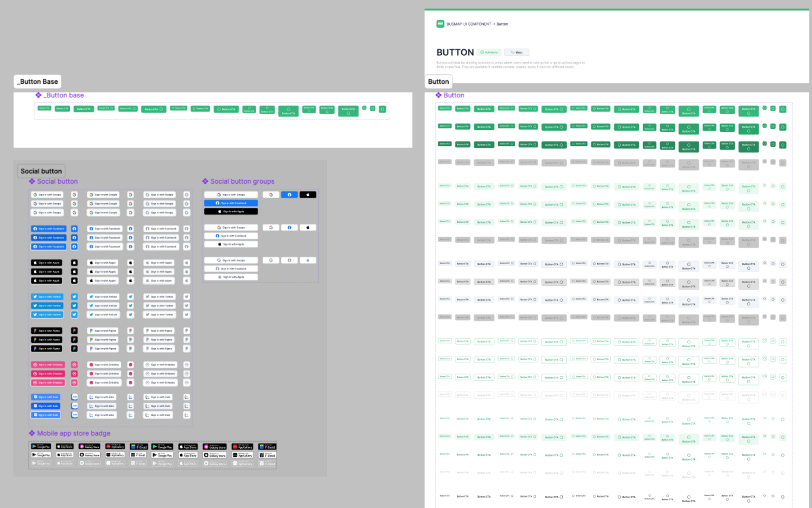Click blue Facebook icon in Social button groups
812x508 pixels.
289,195
